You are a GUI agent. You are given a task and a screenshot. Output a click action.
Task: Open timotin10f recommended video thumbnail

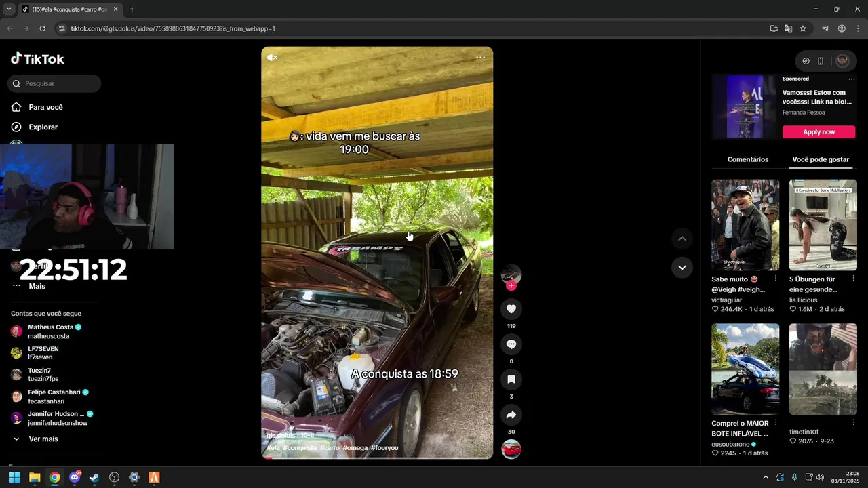click(823, 369)
